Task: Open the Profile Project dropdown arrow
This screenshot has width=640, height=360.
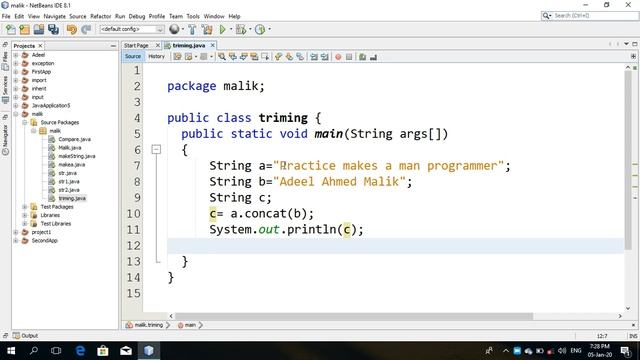Action: [269, 29]
